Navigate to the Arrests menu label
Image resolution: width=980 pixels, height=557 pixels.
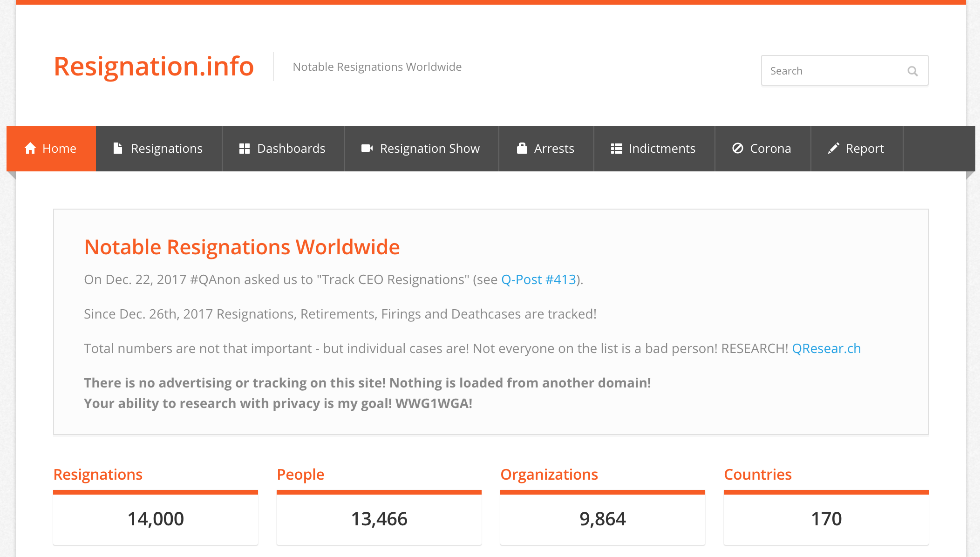pyautogui.click(x=554, y=149)
